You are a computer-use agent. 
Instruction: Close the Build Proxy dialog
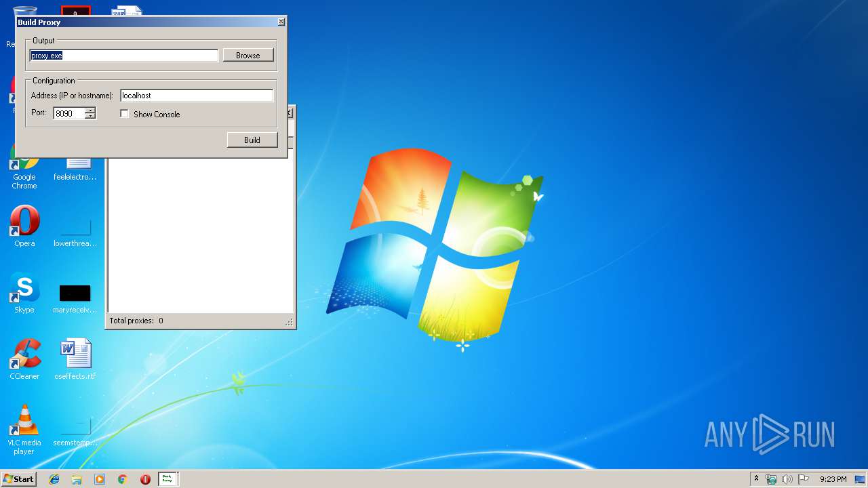click(281, 22)
